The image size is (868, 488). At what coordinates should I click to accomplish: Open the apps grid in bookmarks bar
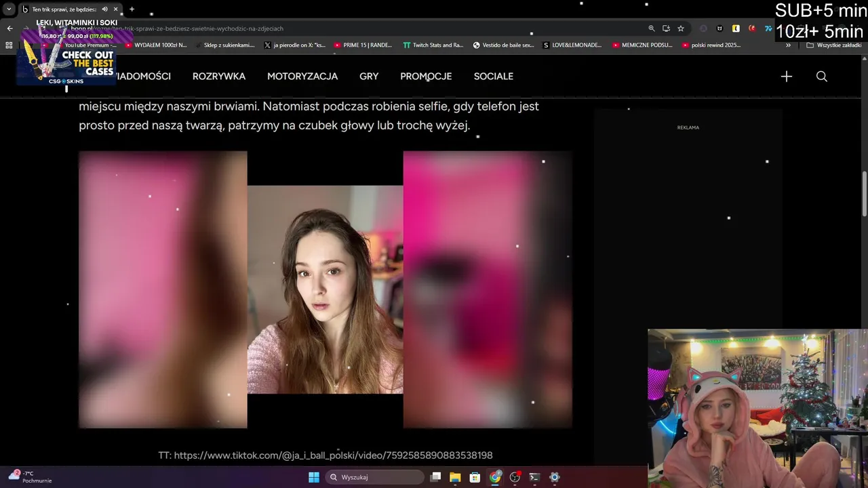coord(9,45)
